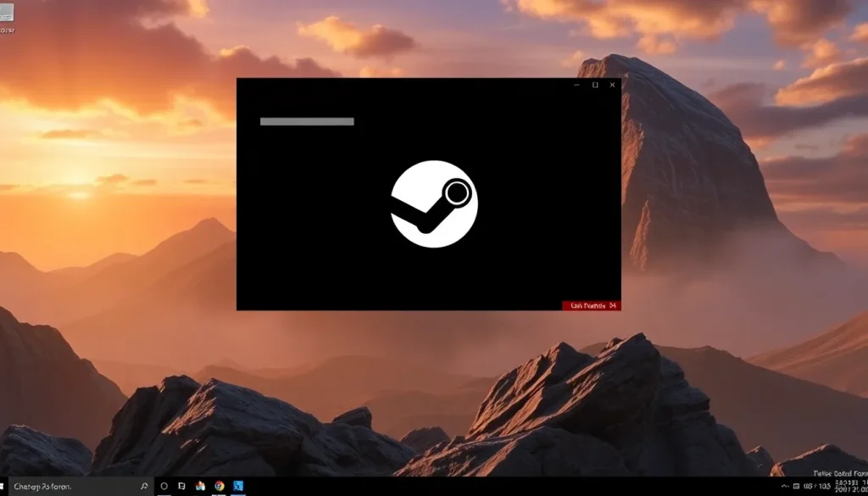Expand the hidden system tray icons chevron
This screenshot has height=496, width=868.
pos(784,487)
